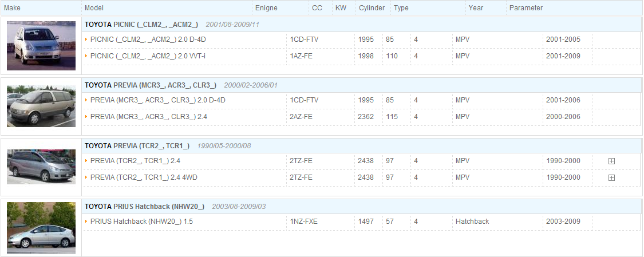This screenshot has width=644, height=257.
Task: Click date range 1990/05-2000/08
Action: (224, 146)
